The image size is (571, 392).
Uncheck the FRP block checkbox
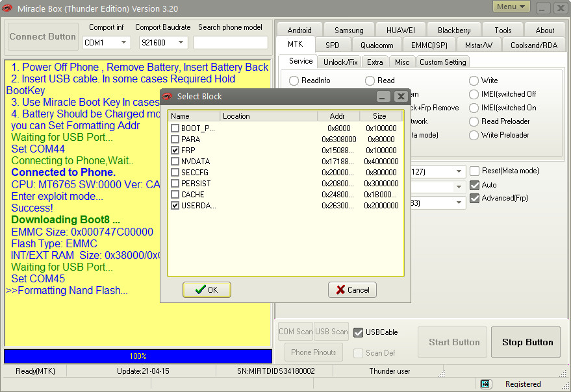click(x=175, y=151)
